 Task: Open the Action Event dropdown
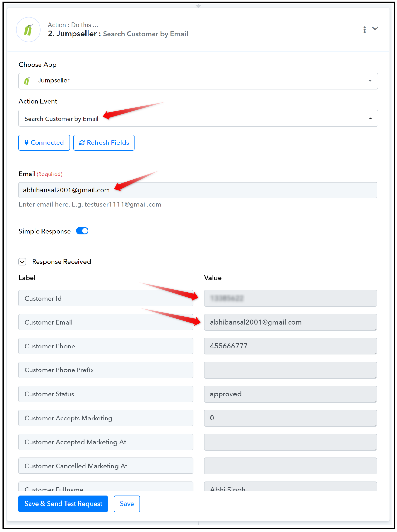click(198, 118)
